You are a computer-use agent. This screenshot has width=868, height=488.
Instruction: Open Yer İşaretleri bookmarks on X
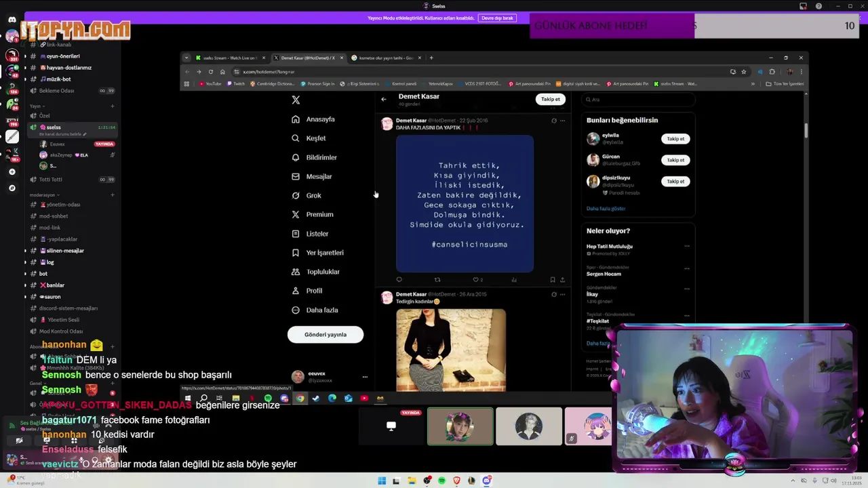[x=317, y=253]
